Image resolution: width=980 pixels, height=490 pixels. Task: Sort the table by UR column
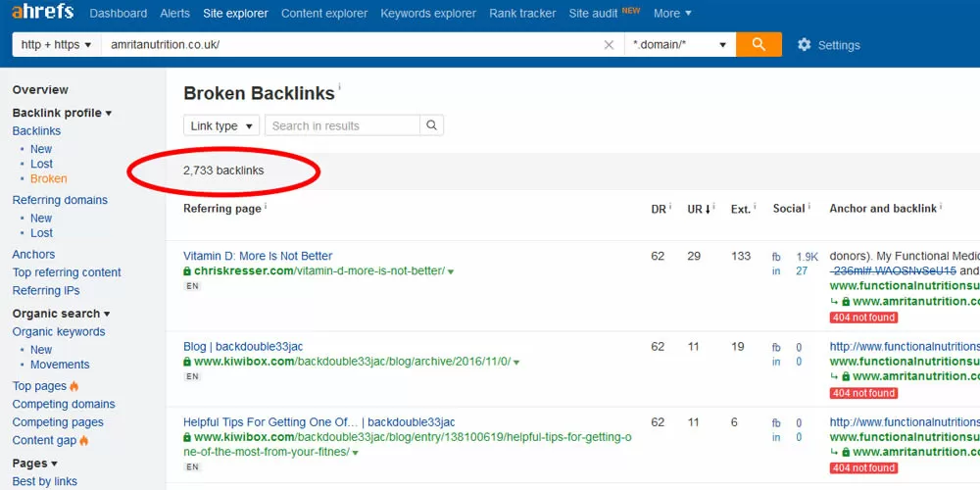[695, 209]
